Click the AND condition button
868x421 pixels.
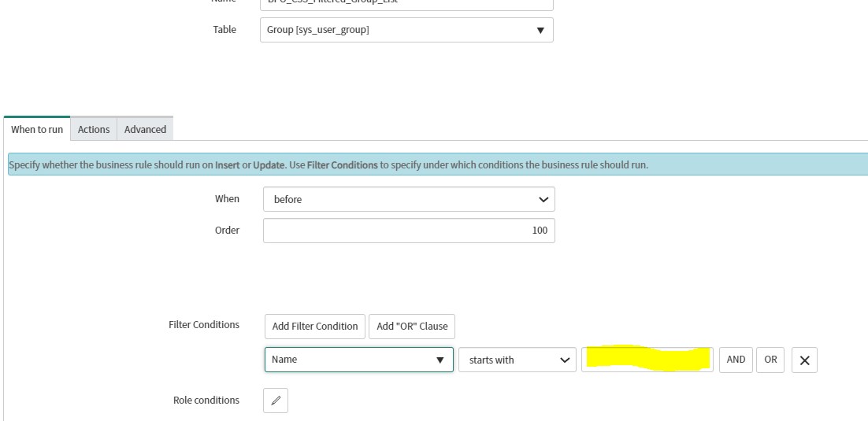[x=736, y=360]
